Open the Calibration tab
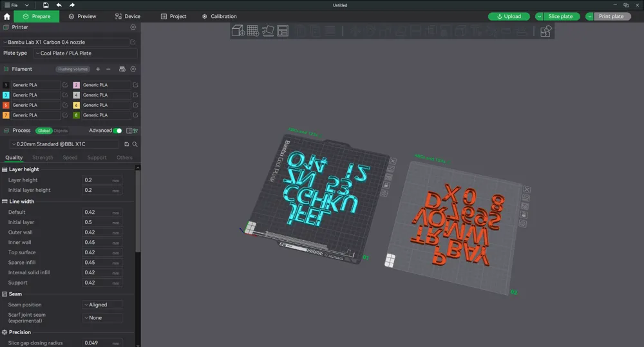 (x=220, y=17)
